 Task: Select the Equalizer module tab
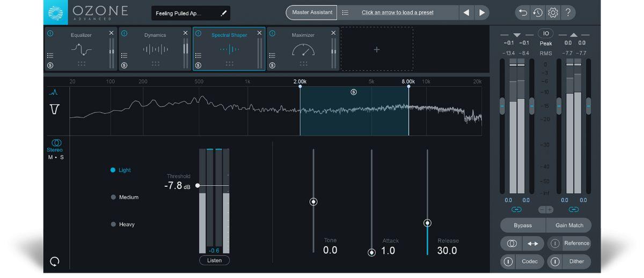80,49
